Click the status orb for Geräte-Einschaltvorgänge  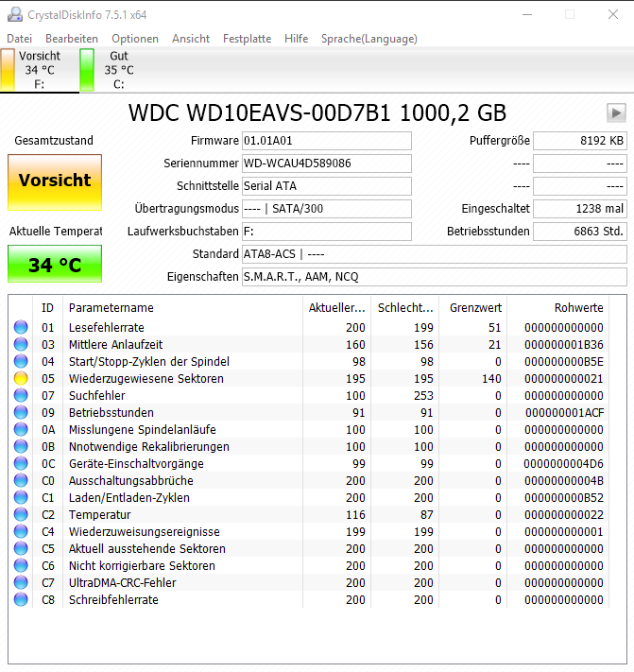(21, 463)
